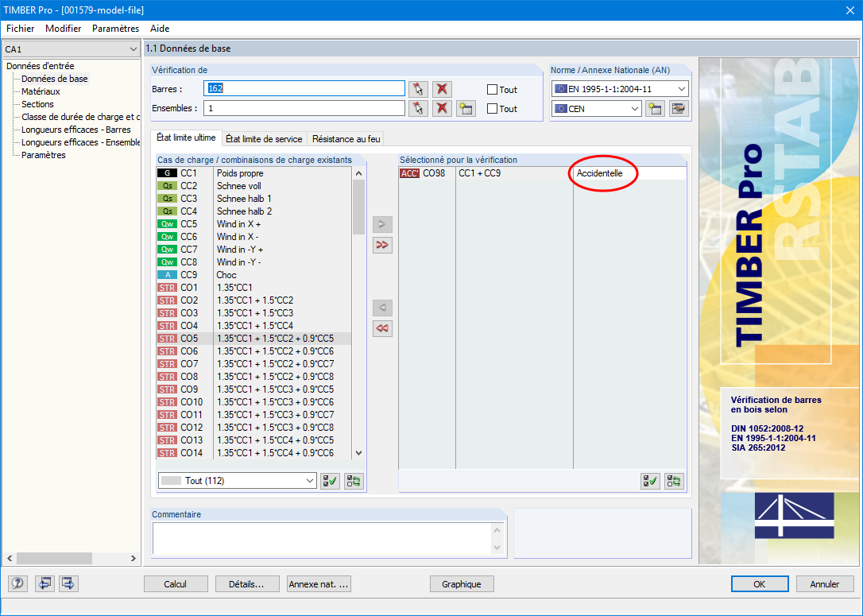Click the Ensembles input field

[x=304, y=108]
